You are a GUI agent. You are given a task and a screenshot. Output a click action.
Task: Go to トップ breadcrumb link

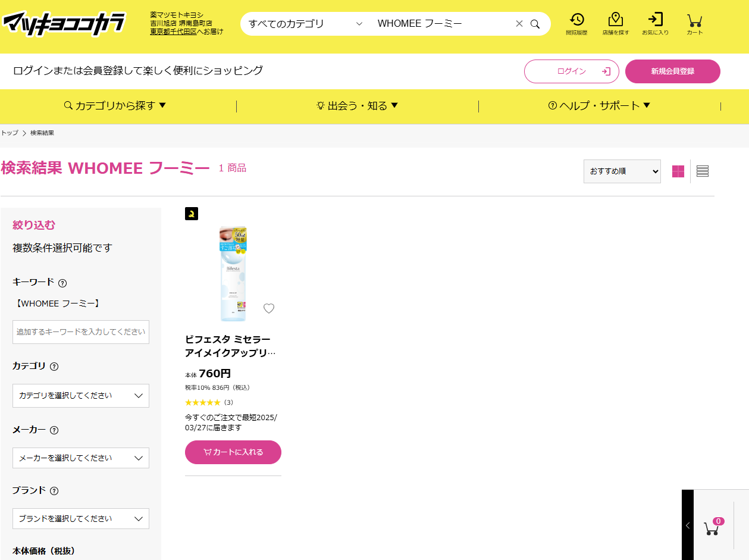pos(10,133)
